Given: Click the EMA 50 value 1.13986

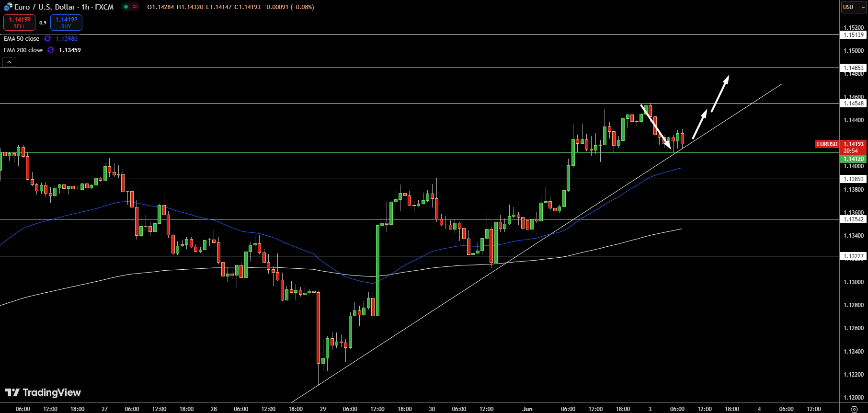Looking at the screenshot, I should point(67,38).
